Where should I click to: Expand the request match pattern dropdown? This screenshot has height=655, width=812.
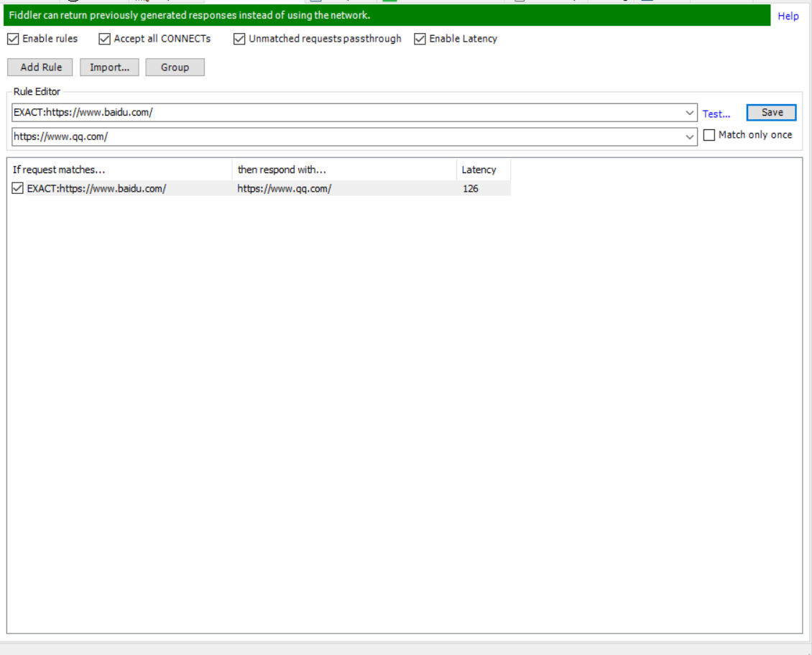pos(689,113)
